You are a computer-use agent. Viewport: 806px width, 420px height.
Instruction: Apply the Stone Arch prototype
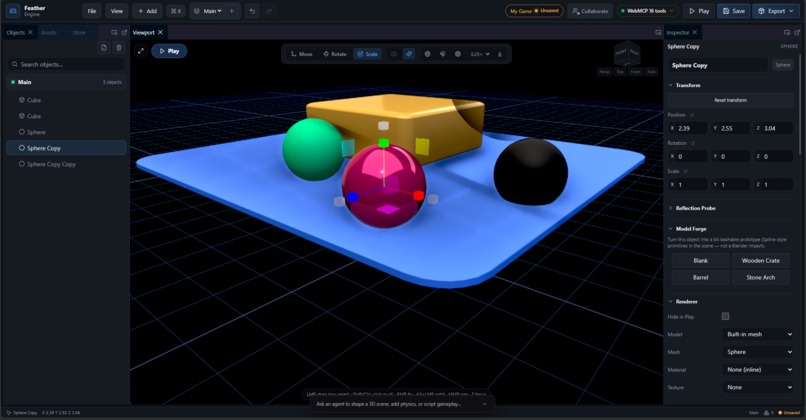point(760,277)
